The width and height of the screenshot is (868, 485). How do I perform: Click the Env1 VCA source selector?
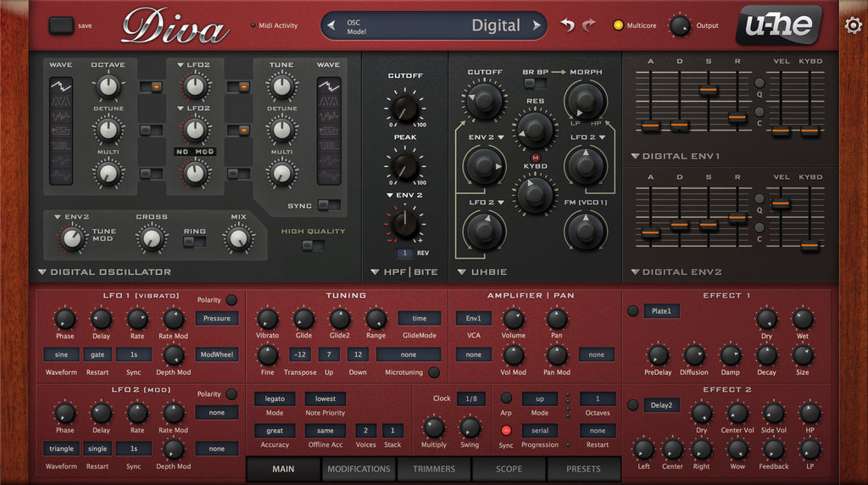473,318
